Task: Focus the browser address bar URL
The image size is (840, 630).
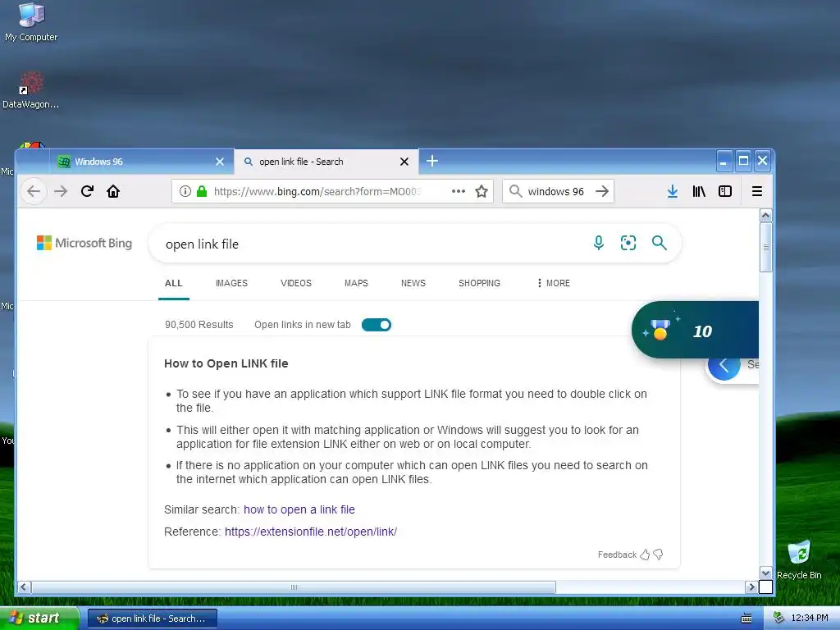Action: pos(317,191)
